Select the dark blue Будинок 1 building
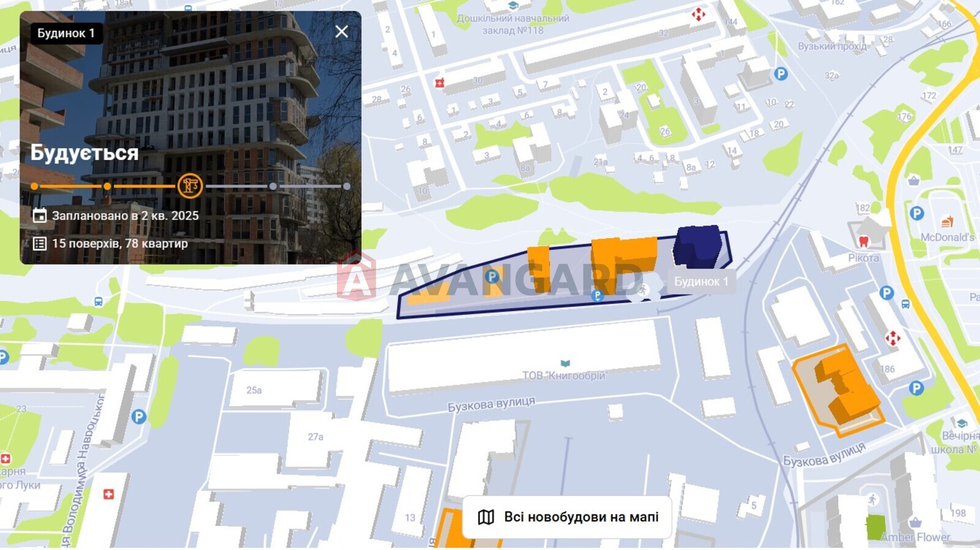980x550 pixels. click(x=698, y=247)
